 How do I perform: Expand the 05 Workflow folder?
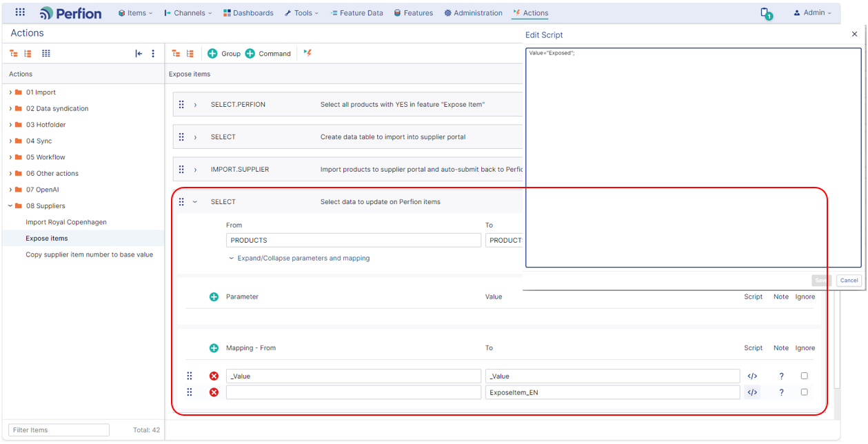click(10, 157)
